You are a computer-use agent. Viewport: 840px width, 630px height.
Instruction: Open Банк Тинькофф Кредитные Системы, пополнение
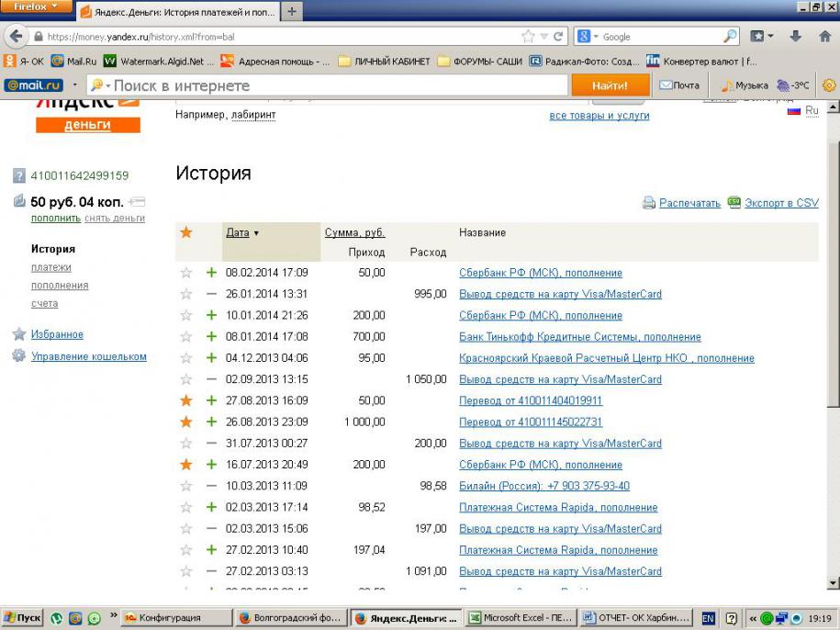[x=579, y=337]
